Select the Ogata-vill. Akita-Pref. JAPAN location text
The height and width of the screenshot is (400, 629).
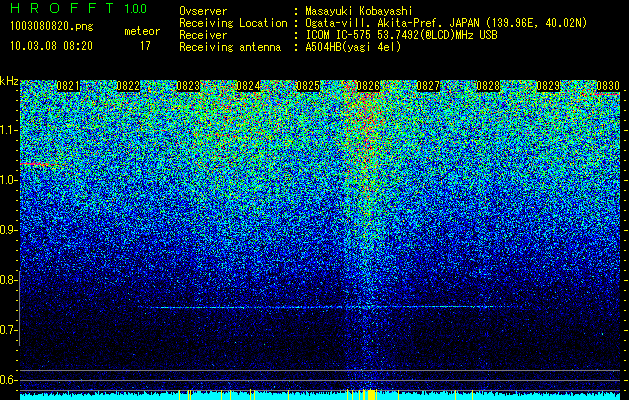[446, 23]
